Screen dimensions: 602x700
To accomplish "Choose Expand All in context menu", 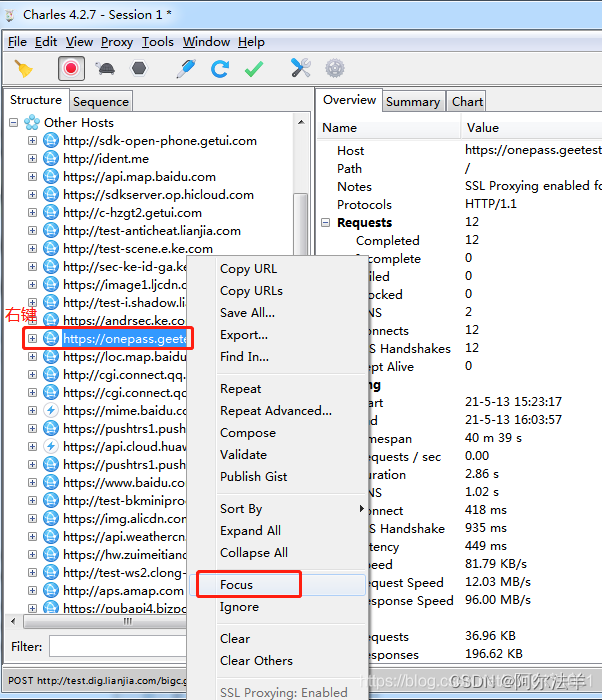I will (251, 530).
